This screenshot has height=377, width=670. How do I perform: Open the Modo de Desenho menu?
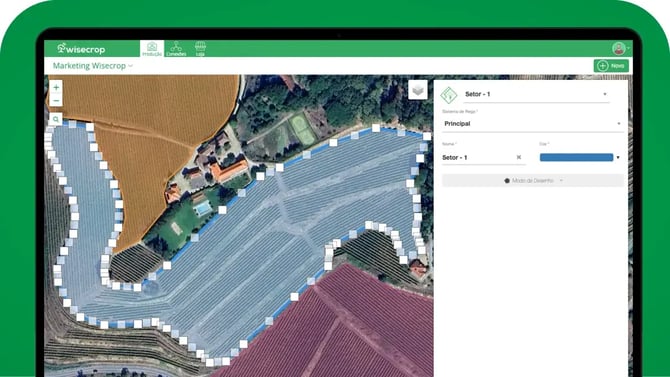[532, 180]
